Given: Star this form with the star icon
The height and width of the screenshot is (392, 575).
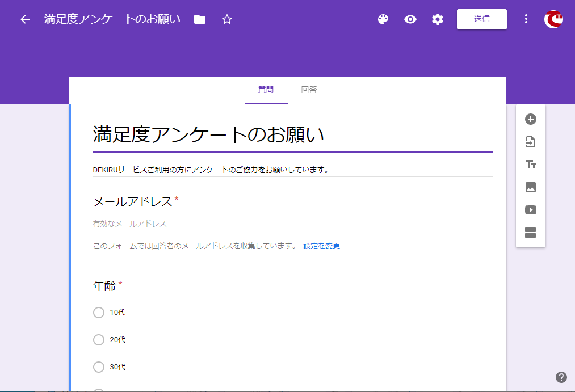Looking at the screenshot, I should click(227, 19).
